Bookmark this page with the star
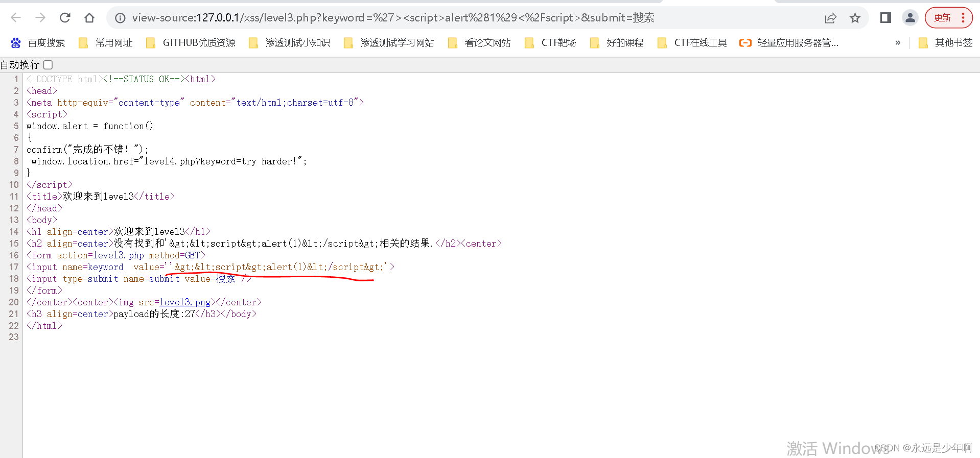 click(x=855, y=18)
